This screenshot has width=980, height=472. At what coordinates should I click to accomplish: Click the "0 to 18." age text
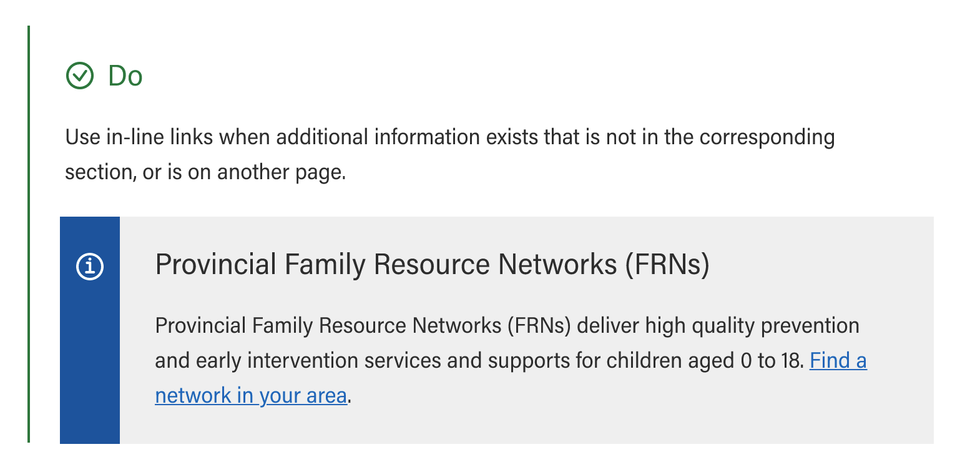pos(772,361)
